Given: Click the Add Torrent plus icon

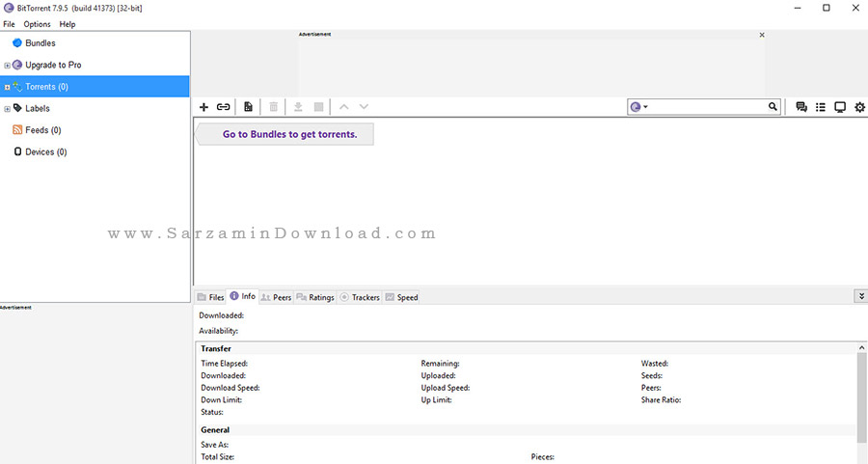Looking at the screenshot, I should [x=203, y=107].
